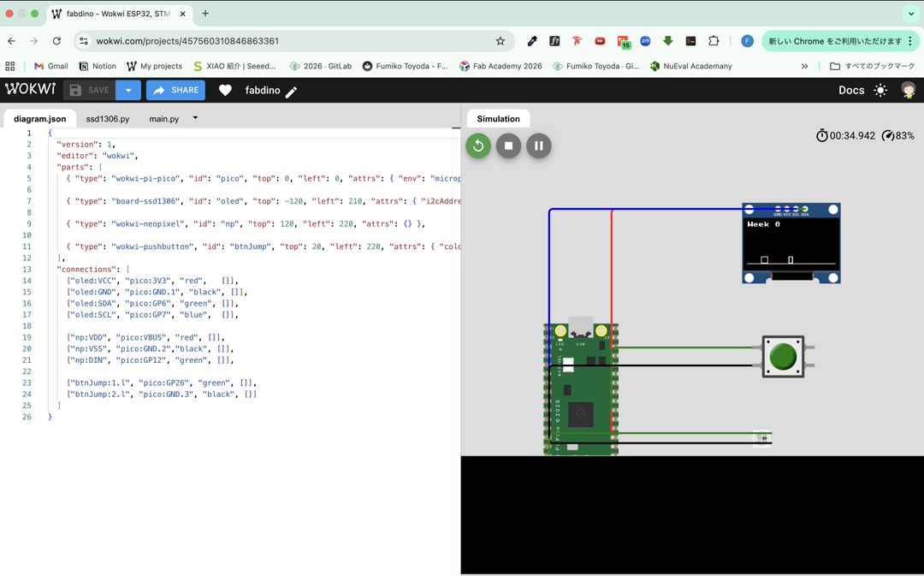Screen dimensions: 924x576
Task: Open the user avatar menu
Action: (908, 90)
